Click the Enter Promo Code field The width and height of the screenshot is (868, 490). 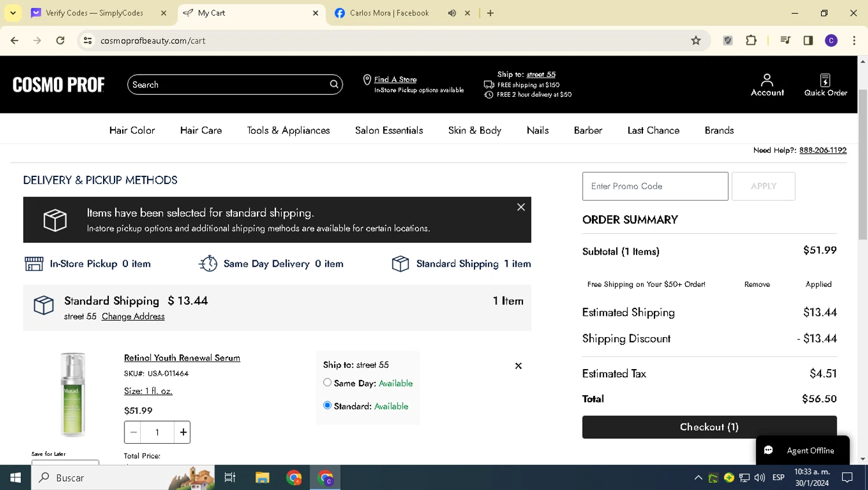pyautogui.click(x=655, y=186)
